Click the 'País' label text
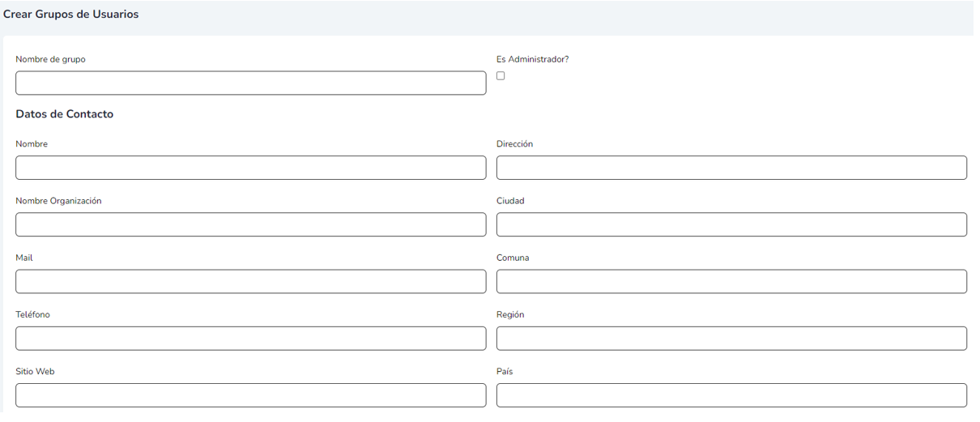This screenshot has height=422, width=980. [505, 372]
